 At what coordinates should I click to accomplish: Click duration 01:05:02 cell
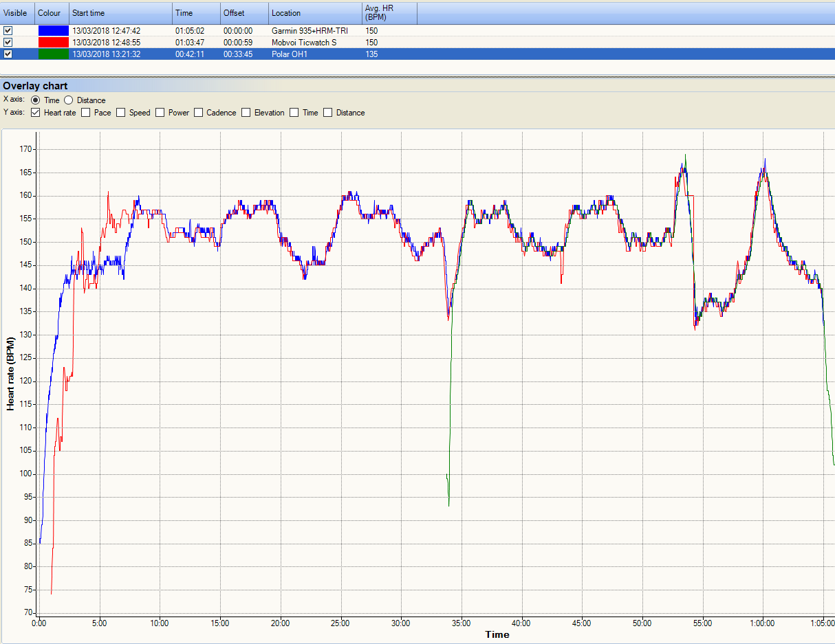(x=190, y=31)
